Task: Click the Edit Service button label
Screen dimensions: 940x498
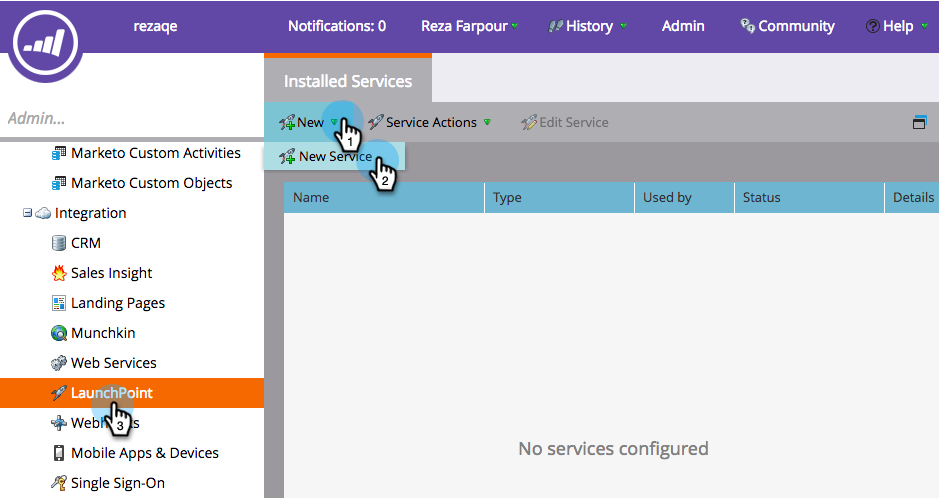Action: tap(574, 122)
